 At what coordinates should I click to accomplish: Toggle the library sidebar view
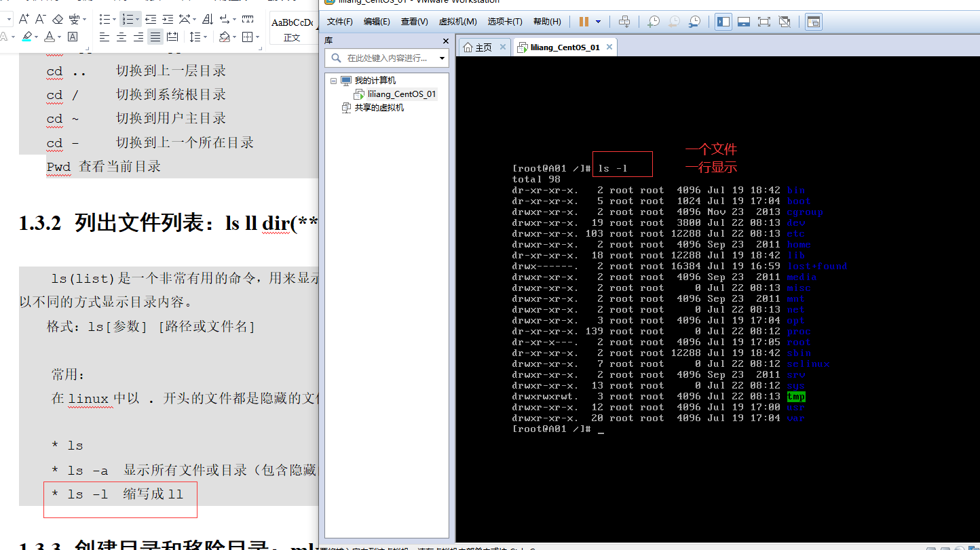click(x=723, y=22)
